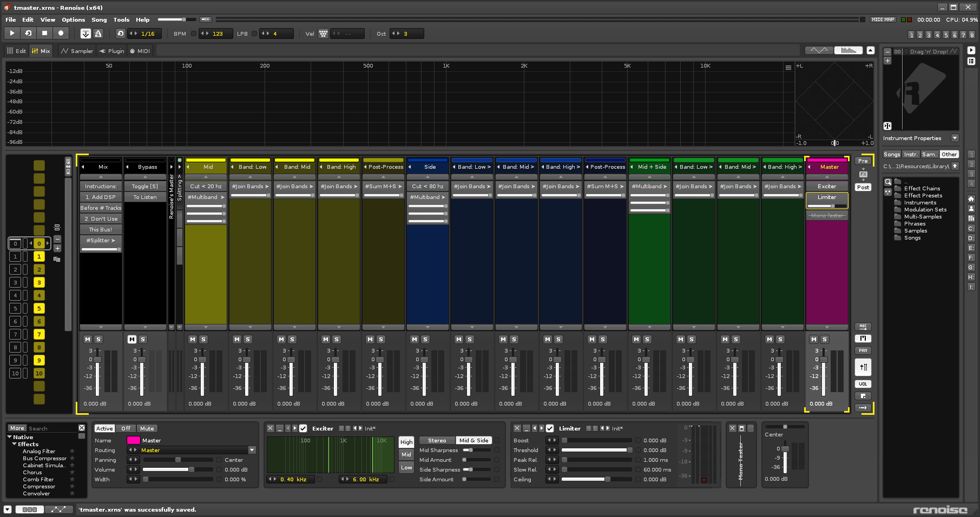This screenshot has width=980, height=517.
Task: Click the Post mixer button
Action: (863, 187)
